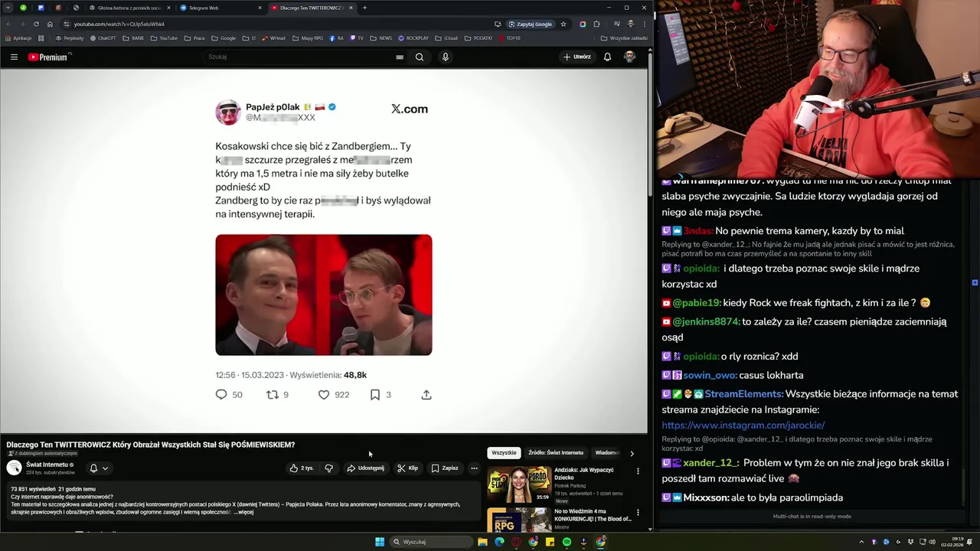The image size is (980, 551).
Task: Like the video with thumbs up
Action: [x=301, y=468]
